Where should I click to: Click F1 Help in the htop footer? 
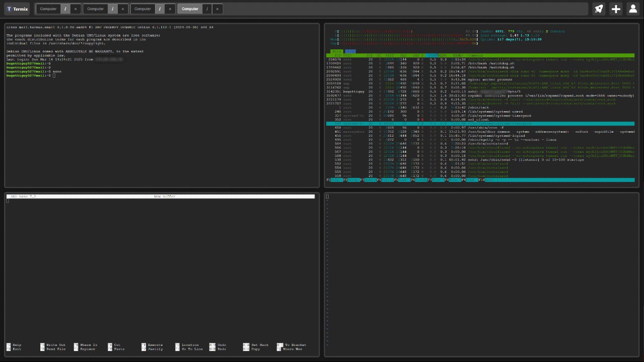tap(334, 179)
